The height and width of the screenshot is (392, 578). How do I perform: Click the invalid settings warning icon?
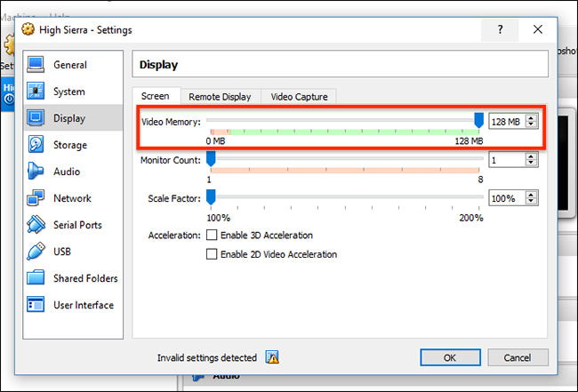(272, 357)
